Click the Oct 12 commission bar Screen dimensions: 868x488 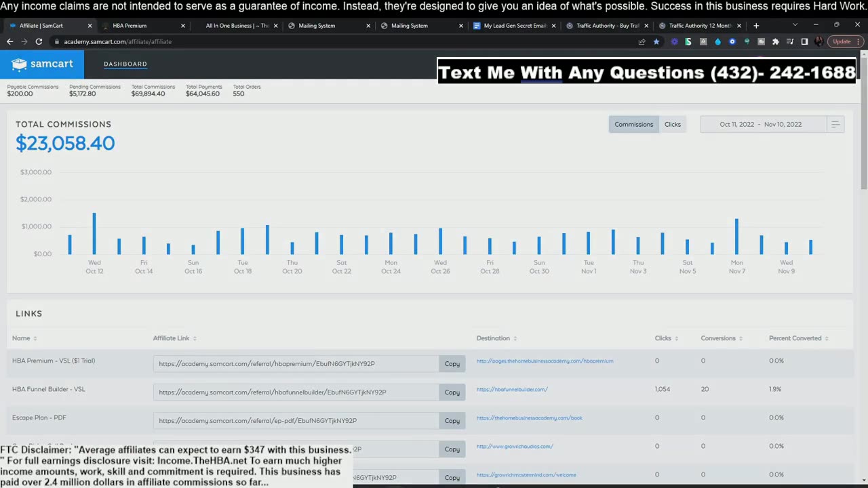point(94,233)
